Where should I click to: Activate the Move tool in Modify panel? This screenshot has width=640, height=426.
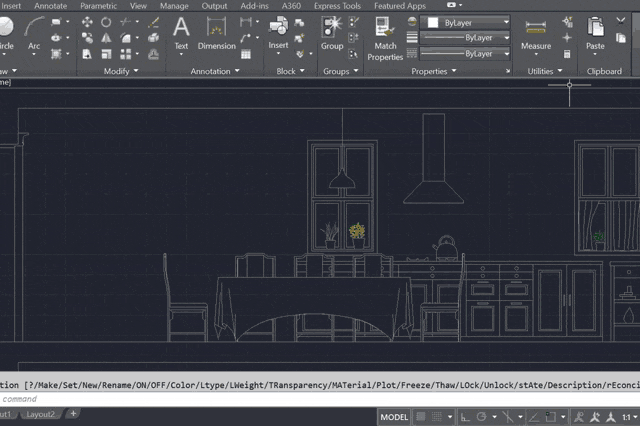(x=87, y=22)
